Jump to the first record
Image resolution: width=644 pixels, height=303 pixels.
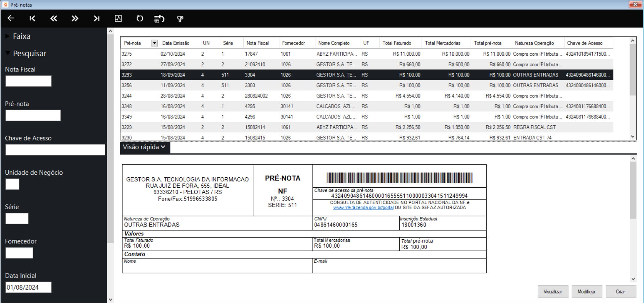[x=32, y=18]
